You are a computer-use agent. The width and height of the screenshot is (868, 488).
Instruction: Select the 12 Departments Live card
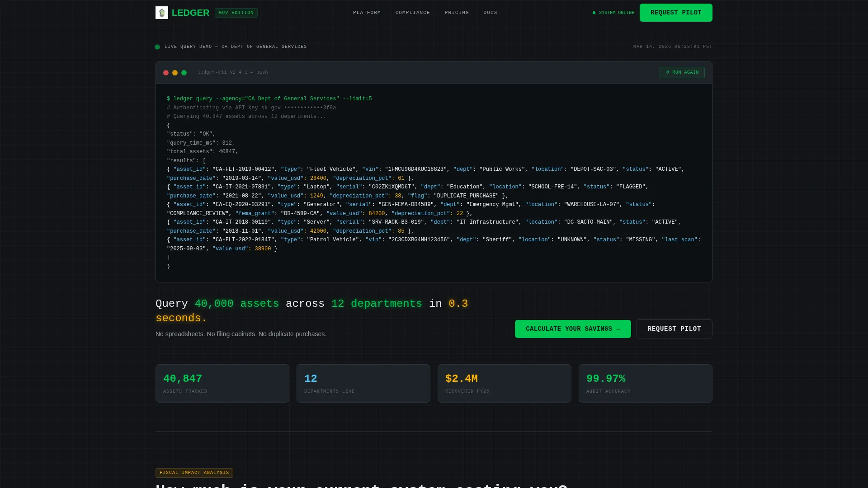[363, 383]
